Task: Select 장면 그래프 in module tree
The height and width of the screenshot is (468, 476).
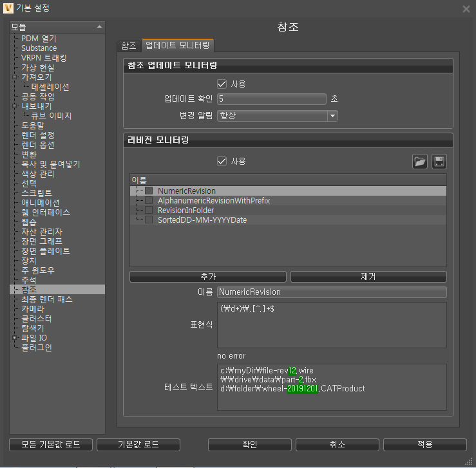Action: tap(42, 241)
